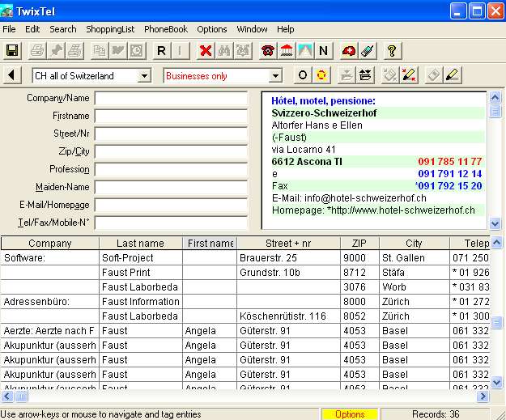Click the horizontal scrollbar right arrow
The width and height of the screenshot is (506, 420).
point(483,397)
